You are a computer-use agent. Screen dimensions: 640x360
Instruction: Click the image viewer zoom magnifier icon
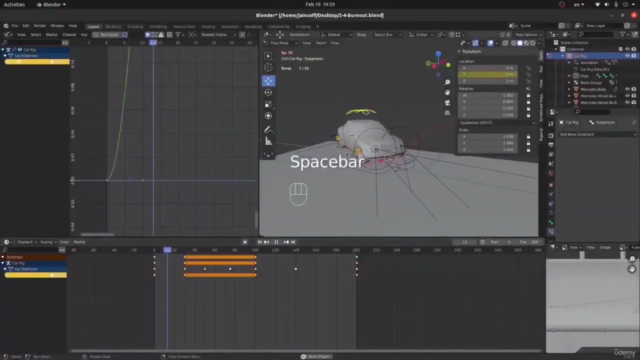[632, 259]
